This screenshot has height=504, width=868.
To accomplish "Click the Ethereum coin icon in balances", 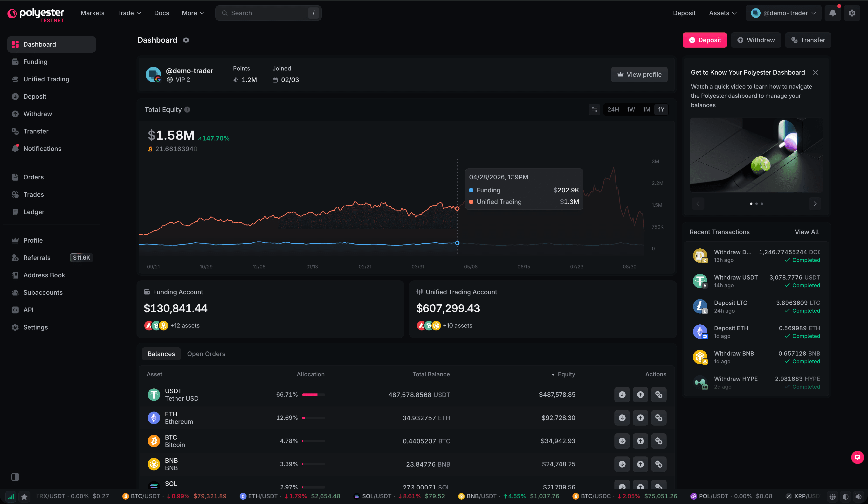I will pyautogui.click(x=154, y=418).
